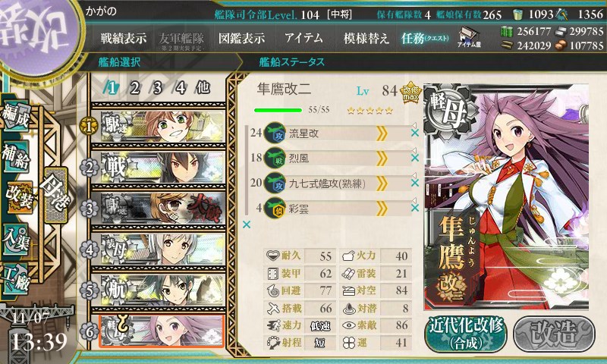Remove all equipment with bottom-left X

point(246,224)
